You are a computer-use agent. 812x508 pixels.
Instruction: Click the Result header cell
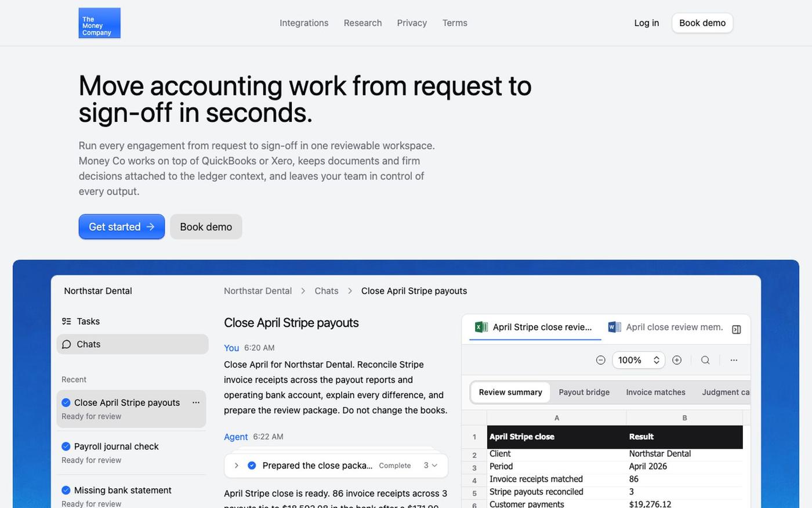(684, 437)
